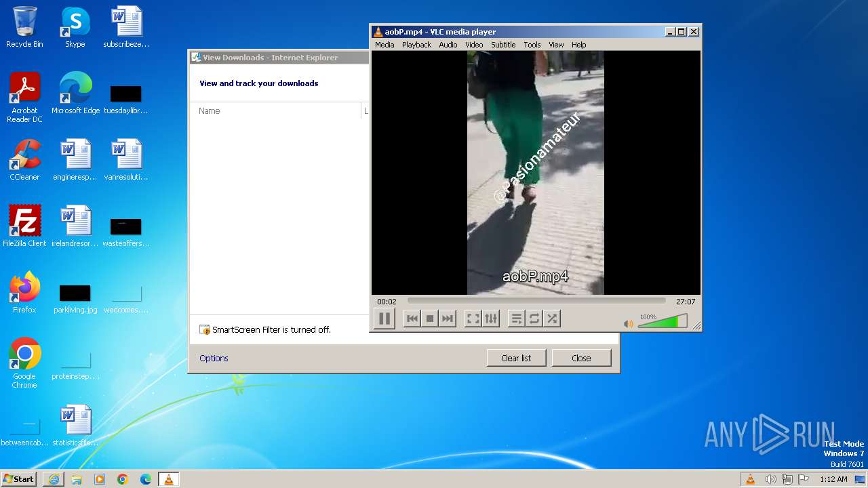868x488 pixels.
Task: Select the Firefox desktop shortcut
Action: tap(24, 293)
